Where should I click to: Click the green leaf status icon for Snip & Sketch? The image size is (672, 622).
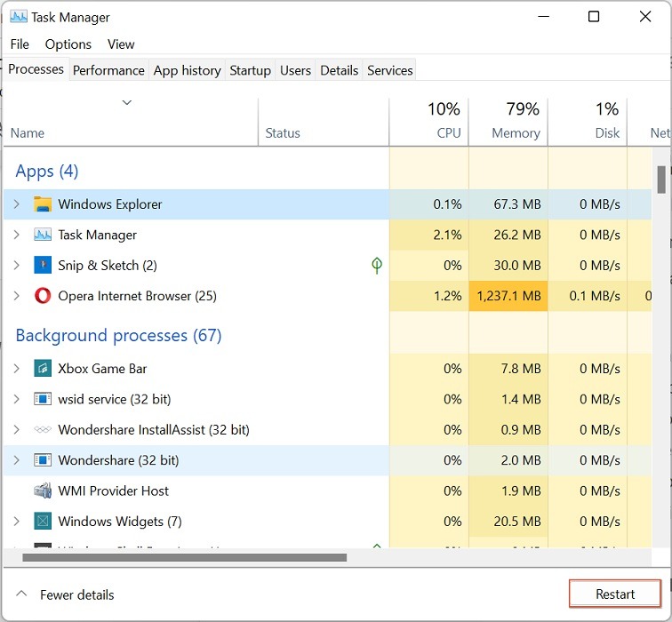(377, 265)
